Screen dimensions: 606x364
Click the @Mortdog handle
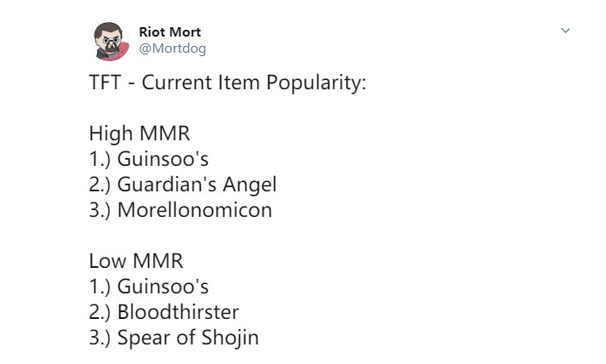tap(173, 48)
